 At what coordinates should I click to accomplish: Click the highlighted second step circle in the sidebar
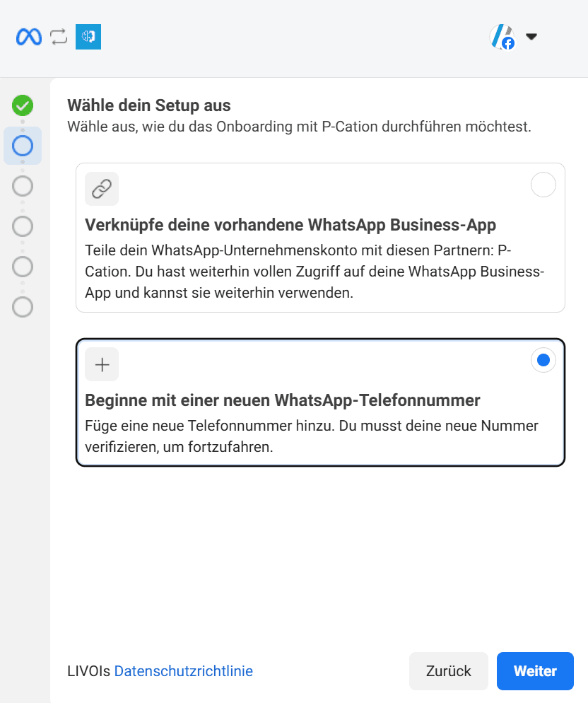click(23, 146)
